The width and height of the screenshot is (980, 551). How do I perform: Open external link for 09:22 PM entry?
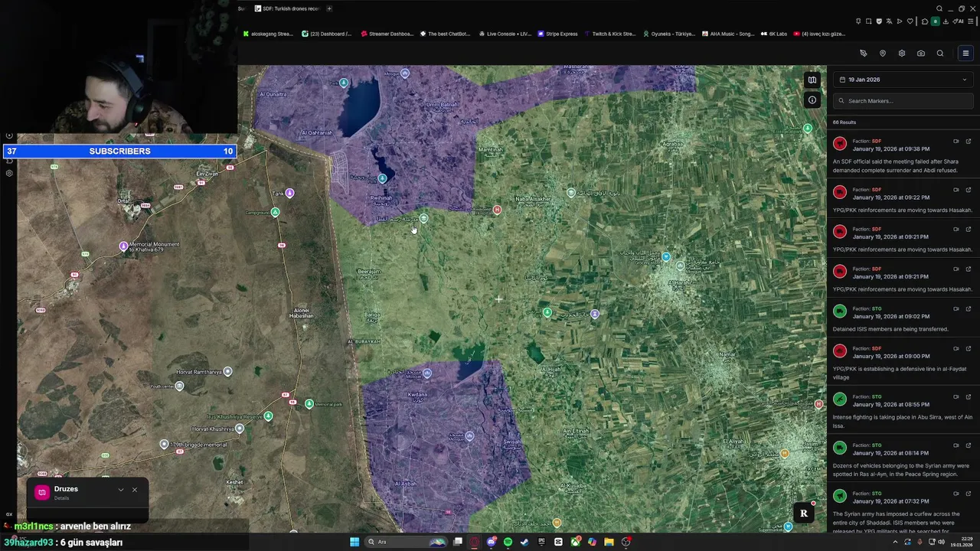click(968, 189)
